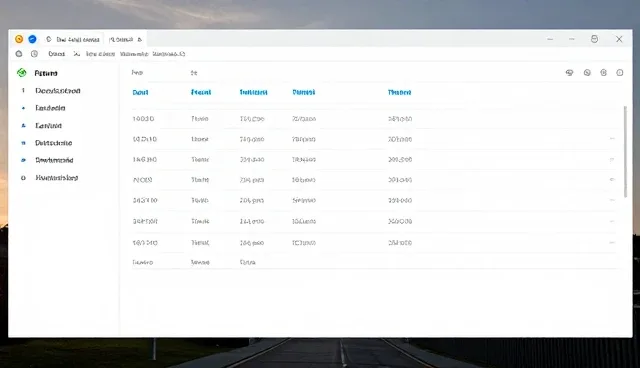This screenshot has height=368, width=640.
Task: Select the second sidebar item below the green icon
Action: [50, 108]
